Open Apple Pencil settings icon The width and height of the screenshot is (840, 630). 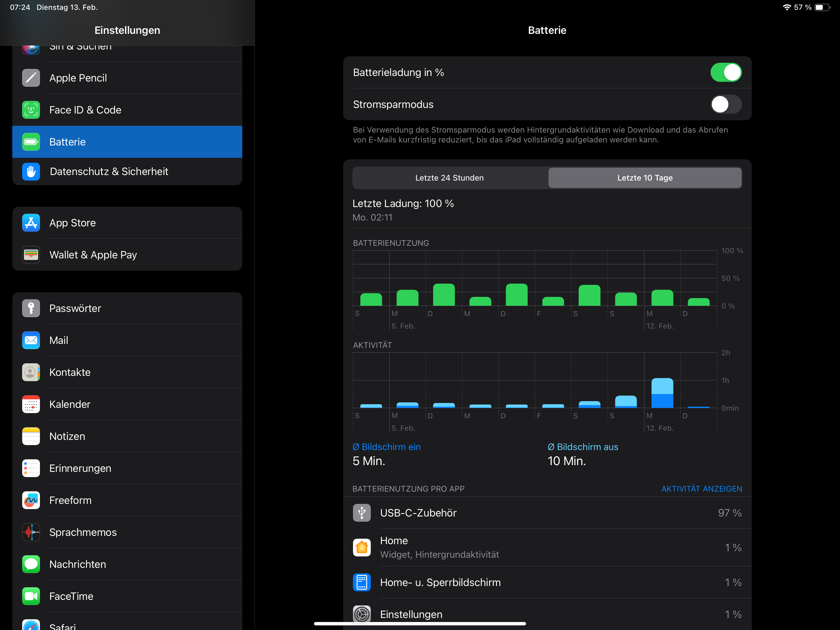tap(31, 78)
